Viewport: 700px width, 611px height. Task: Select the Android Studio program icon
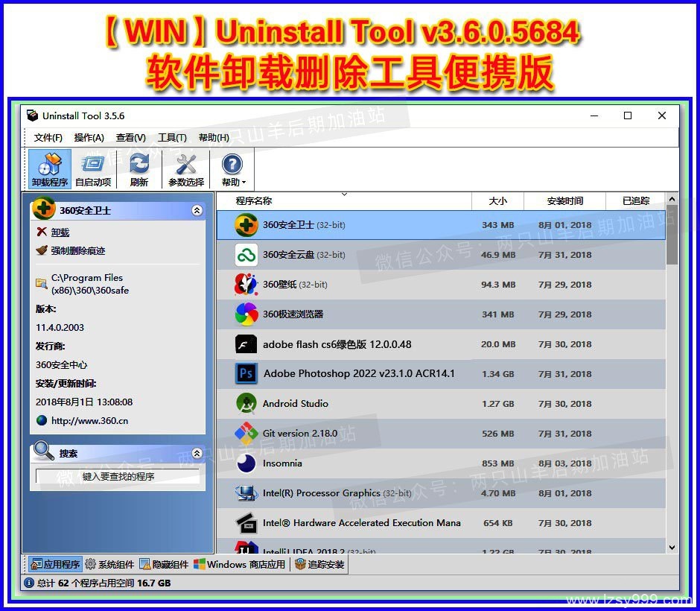point(246,404)
